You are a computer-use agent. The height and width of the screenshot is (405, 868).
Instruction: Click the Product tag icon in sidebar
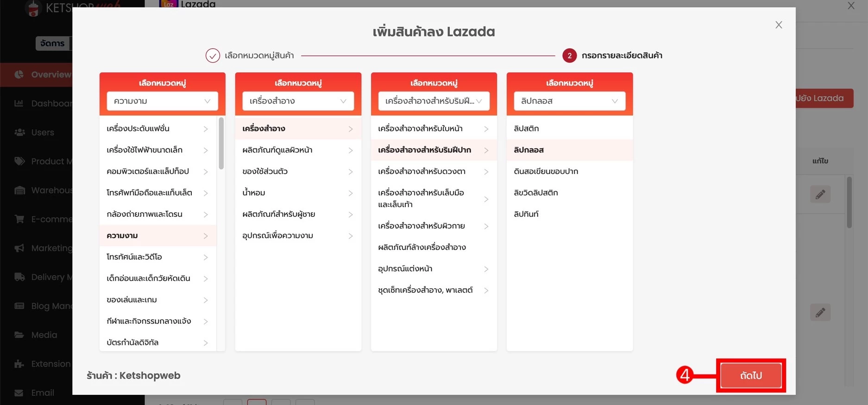(19, 161)
